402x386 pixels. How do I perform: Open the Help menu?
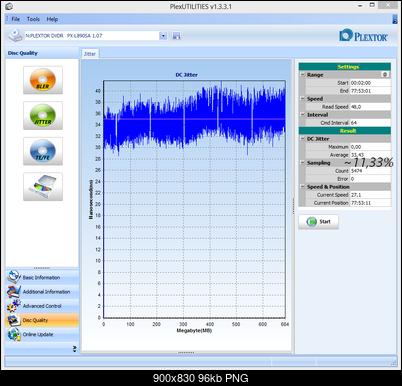click(x=52, y=19)
